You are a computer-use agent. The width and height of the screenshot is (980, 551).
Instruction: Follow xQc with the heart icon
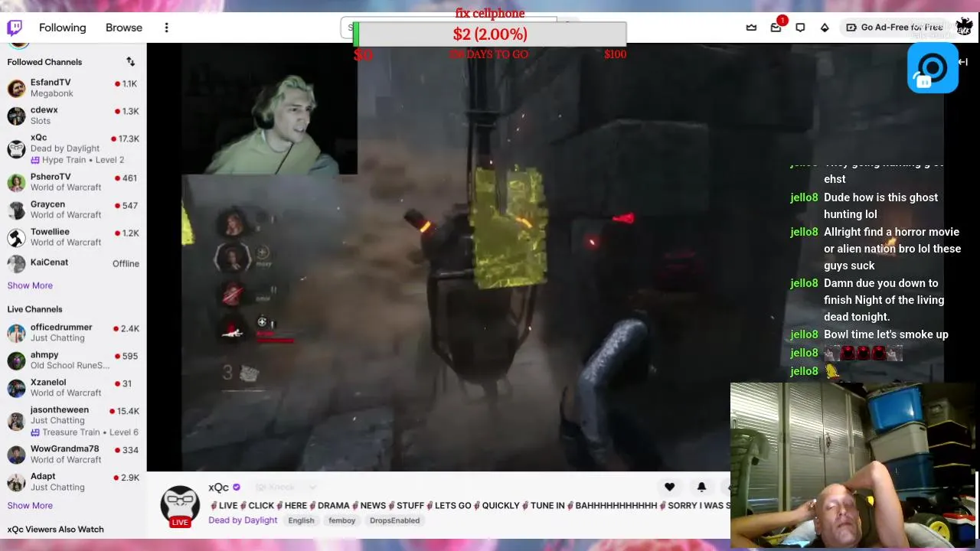(669, 487)
